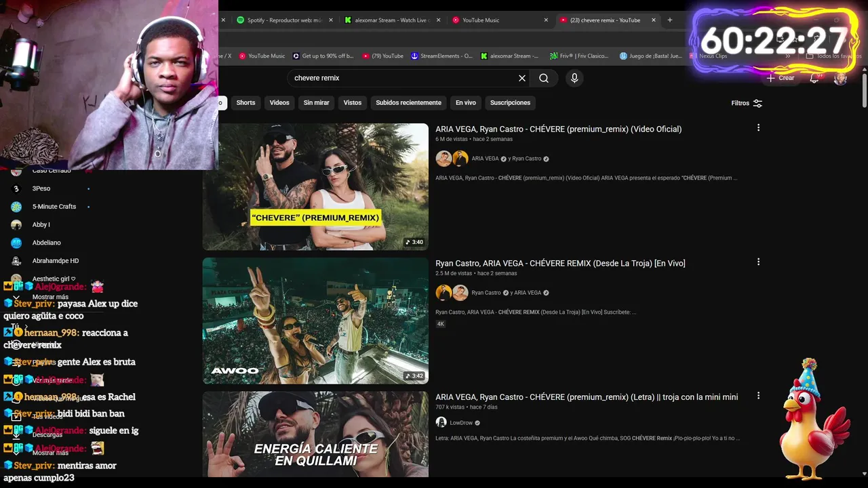Activate voice search microphone icon
The image size is (868, 488).
pyautogui.click(x=574, y=78)
